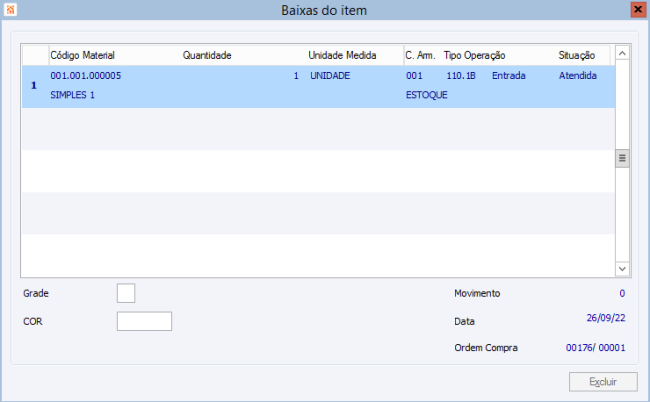Click the Excluir button
The height and width of the screenshot is (402, 650).
[603, 382]
